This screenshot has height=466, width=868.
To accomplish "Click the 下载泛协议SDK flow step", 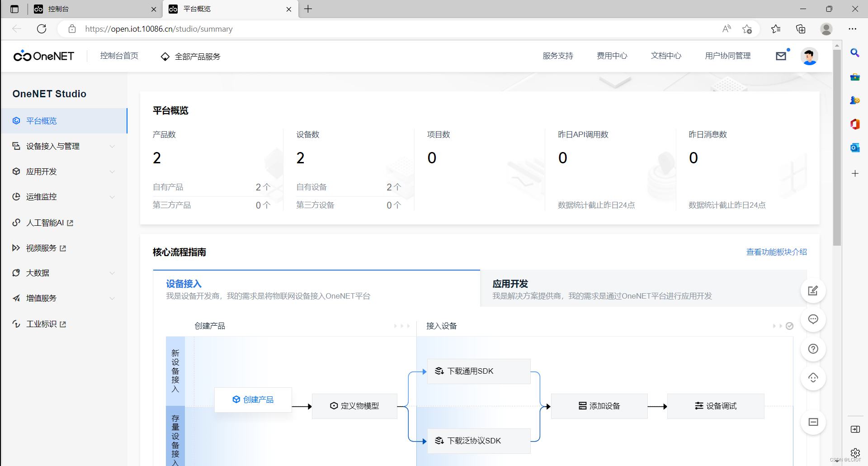I will [479, 441].
